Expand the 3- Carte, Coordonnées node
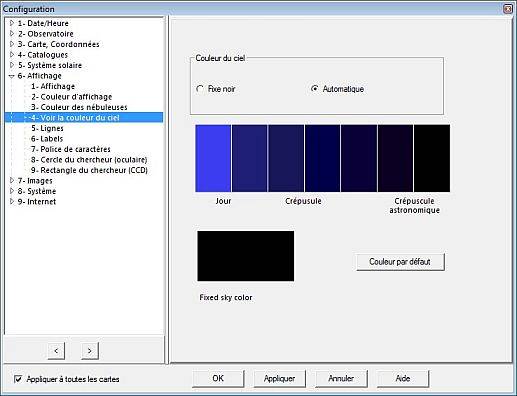The image size is (517, 396). click(12, 44)
